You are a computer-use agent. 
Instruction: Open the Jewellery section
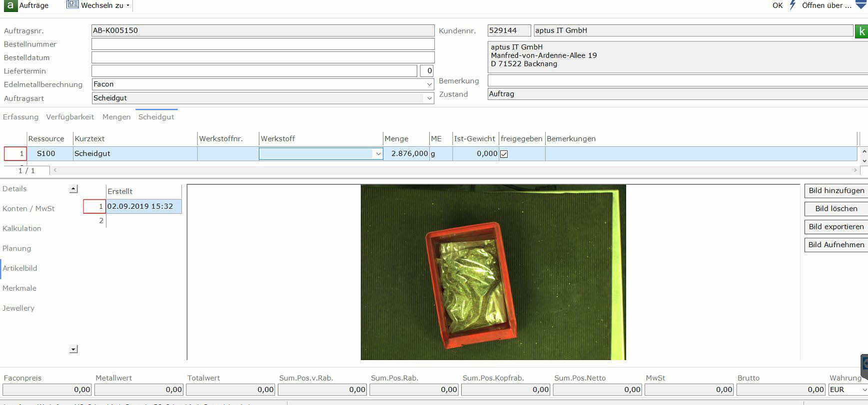point(18,308)
